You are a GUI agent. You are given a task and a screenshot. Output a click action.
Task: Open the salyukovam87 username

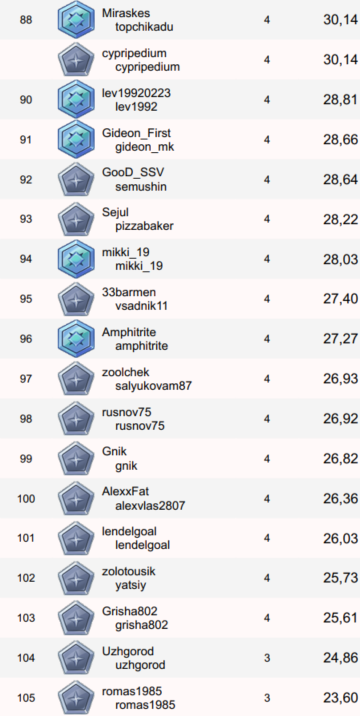click(154, 386)
